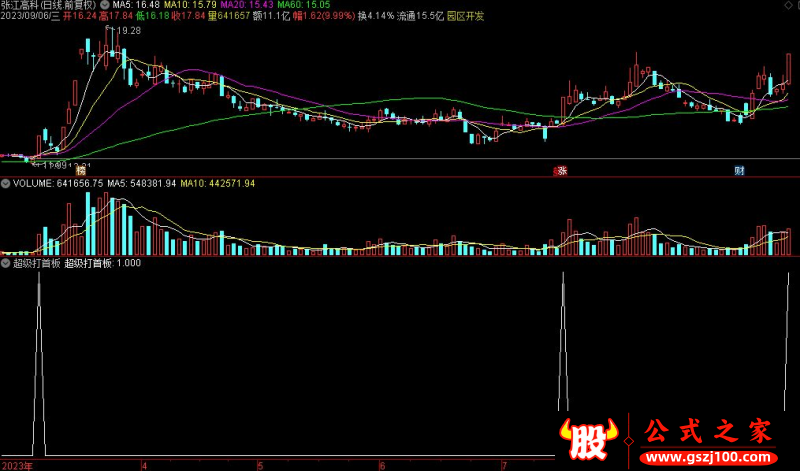Select the MA5: 16.48 price average label

(x=136, y=5)
